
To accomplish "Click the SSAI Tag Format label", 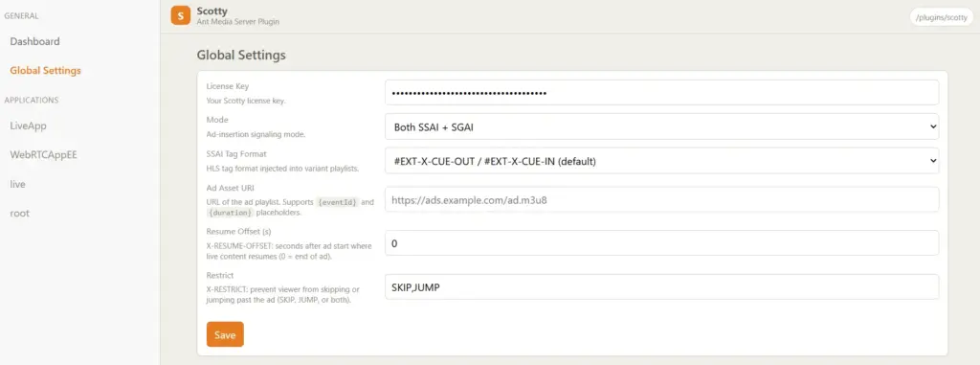I will (x=235, y=153).
